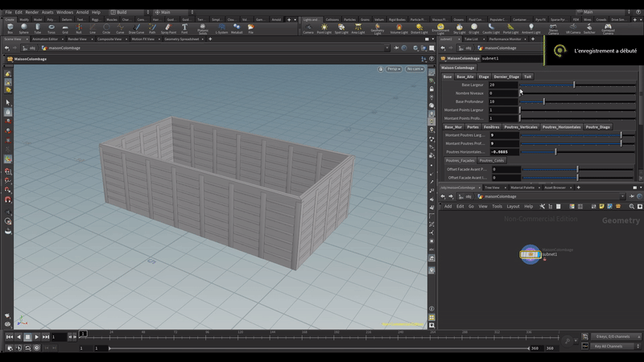
Task: Click the File shelf tool
Action: [x=250, y=28]
